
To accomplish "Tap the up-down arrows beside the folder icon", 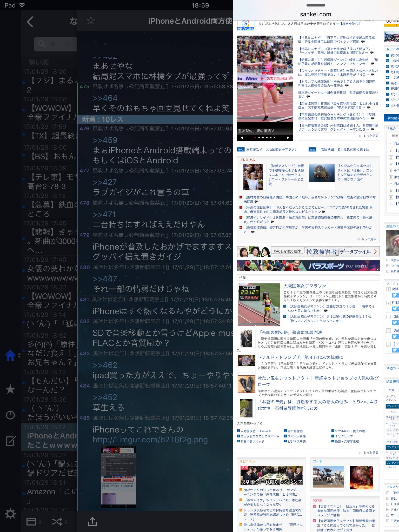I will pos(40,521).
